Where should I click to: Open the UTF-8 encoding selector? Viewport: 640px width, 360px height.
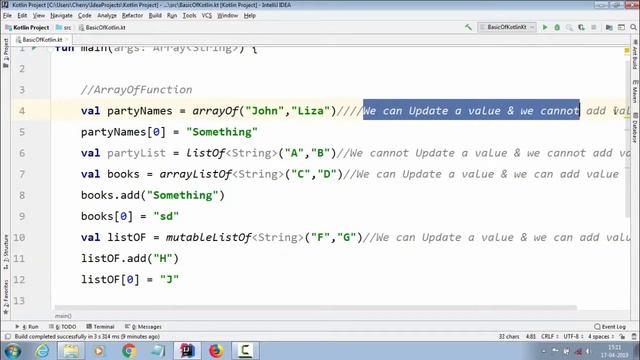tap(573, 337)
